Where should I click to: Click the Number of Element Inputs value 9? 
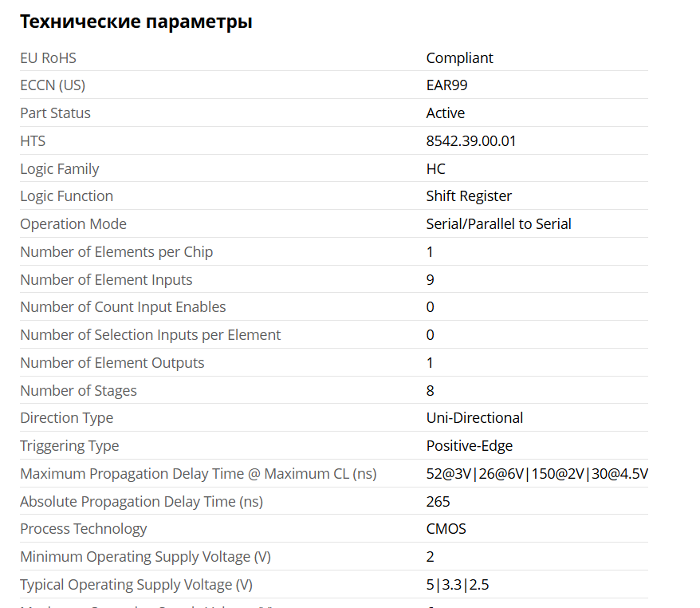pos(431,280)
